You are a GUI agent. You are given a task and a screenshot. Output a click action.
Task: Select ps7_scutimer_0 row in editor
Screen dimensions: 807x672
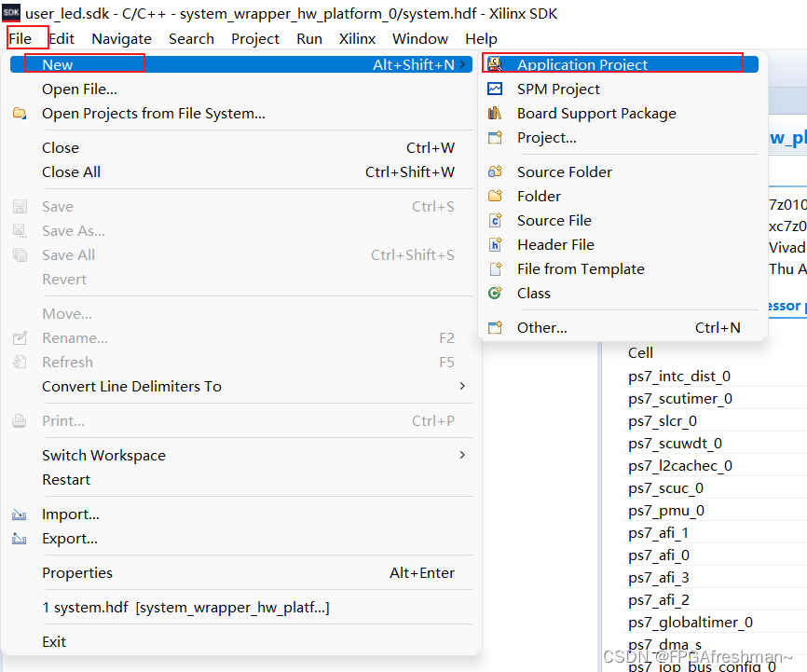coord(715,399)
